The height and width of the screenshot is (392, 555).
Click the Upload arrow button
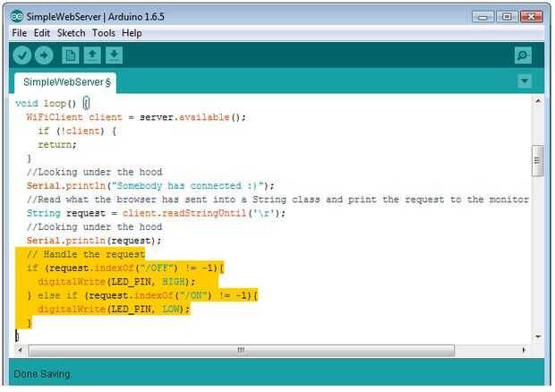(44, 55)
